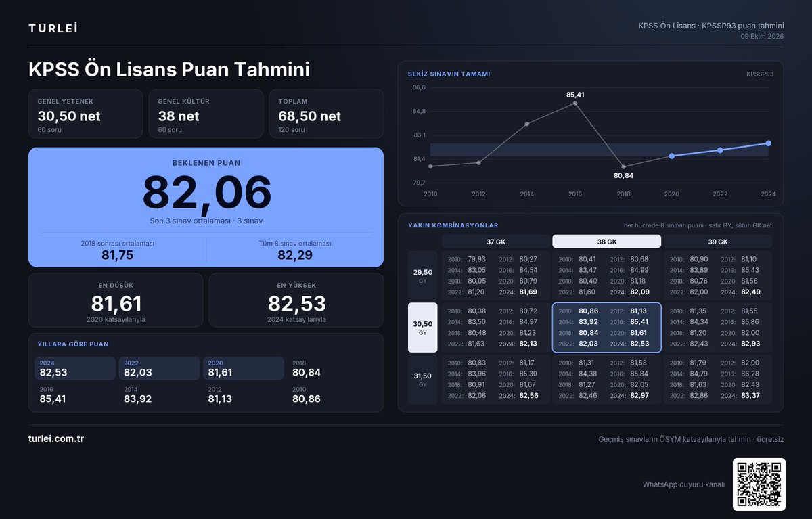This screenshot has height=519, width=812.
Task: Click the expected score 82,06
Action: tap(206, 192)
